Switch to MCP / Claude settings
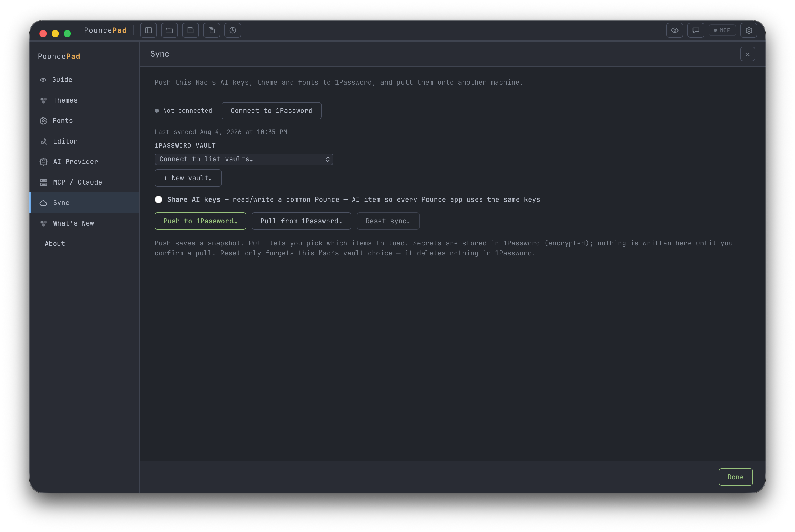 [x=85, y=182]
